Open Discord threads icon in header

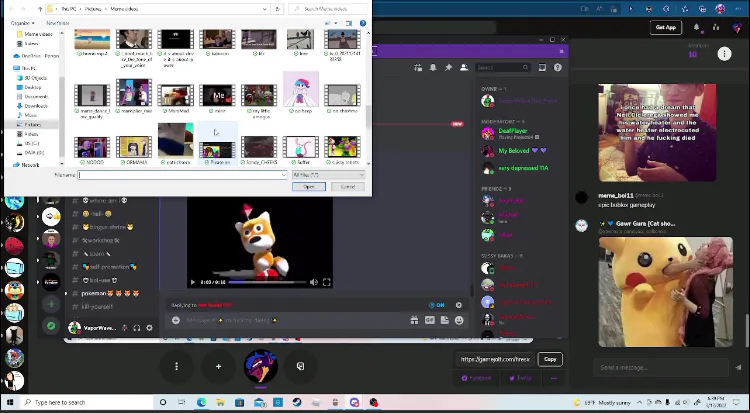click(x=418, y=68)
